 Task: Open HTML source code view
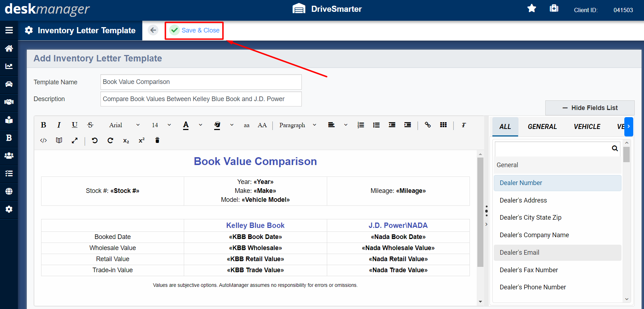(43, 140)
